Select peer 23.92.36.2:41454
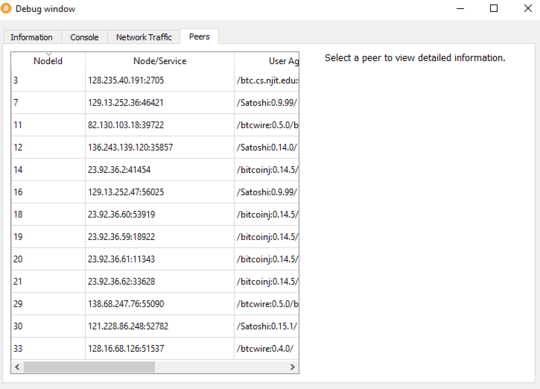Image resolution: width=540 pixels, height=389 pixels. 160,170
